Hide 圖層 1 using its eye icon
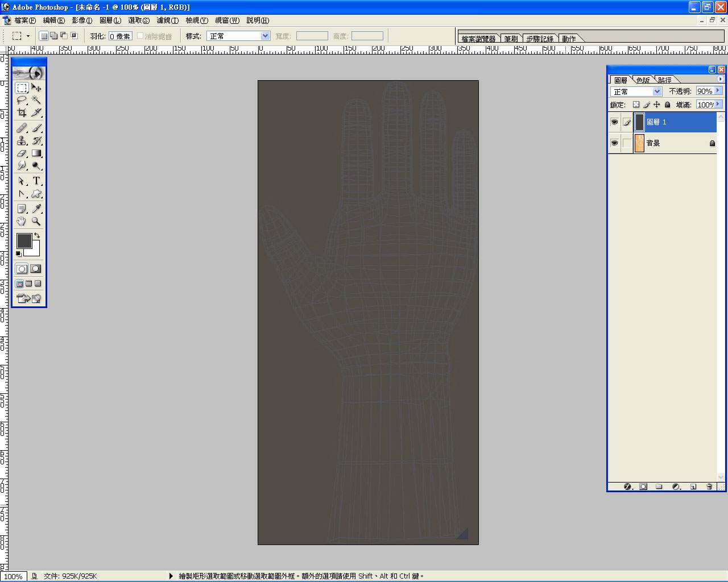Image resolution: width=728 pixels, height=582 pixels. point(614,122)
